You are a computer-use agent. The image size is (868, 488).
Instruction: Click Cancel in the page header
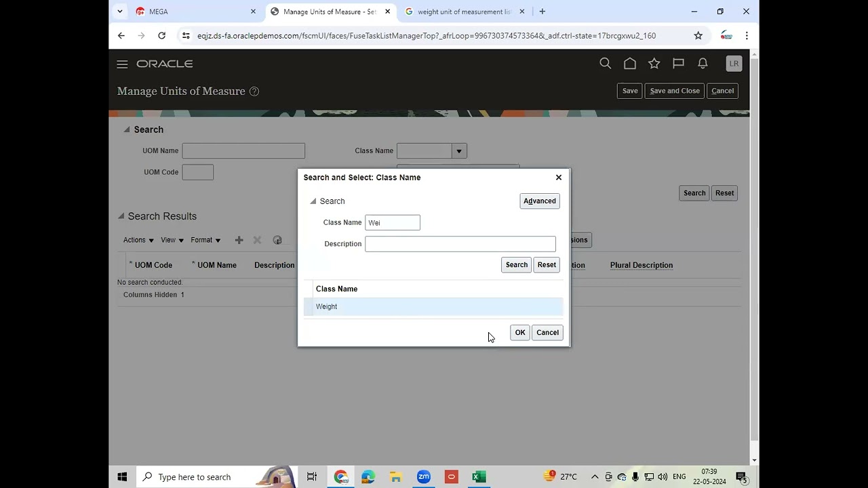pyautogui.click(x=722, y=91)
